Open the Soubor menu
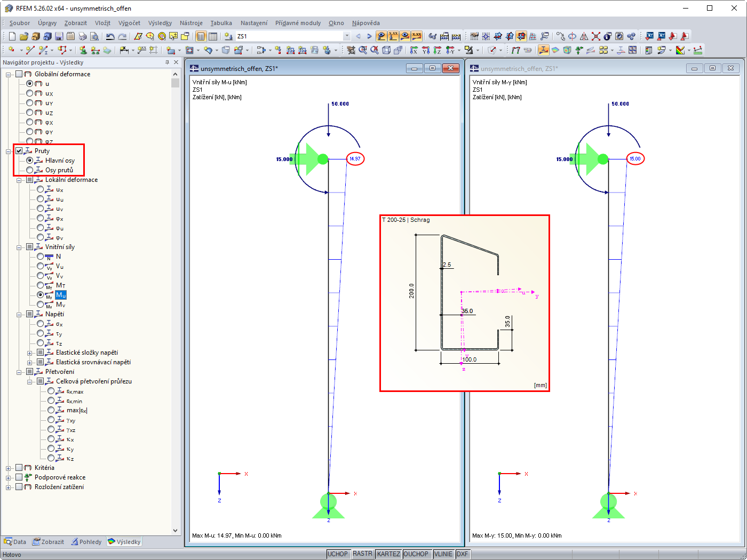Image resolution: width=747 pixels, height=560 pixels. pyautogui.click(x=20, y=23)
